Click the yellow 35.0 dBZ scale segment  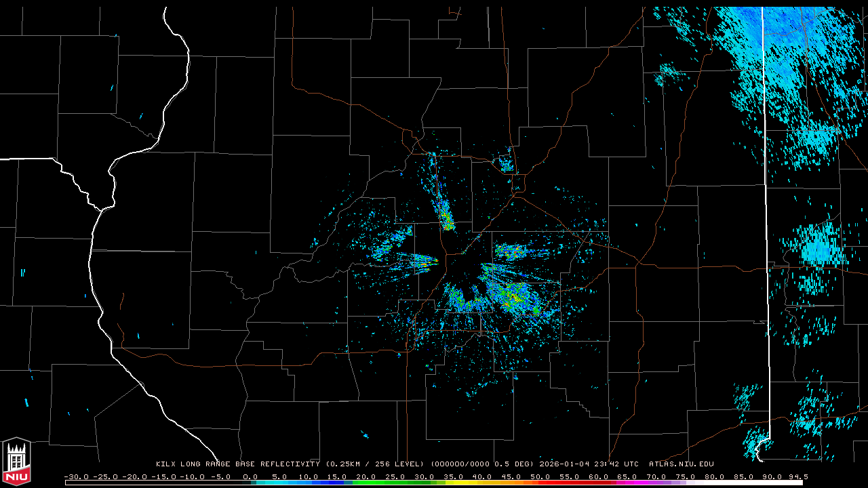point(453,483)
